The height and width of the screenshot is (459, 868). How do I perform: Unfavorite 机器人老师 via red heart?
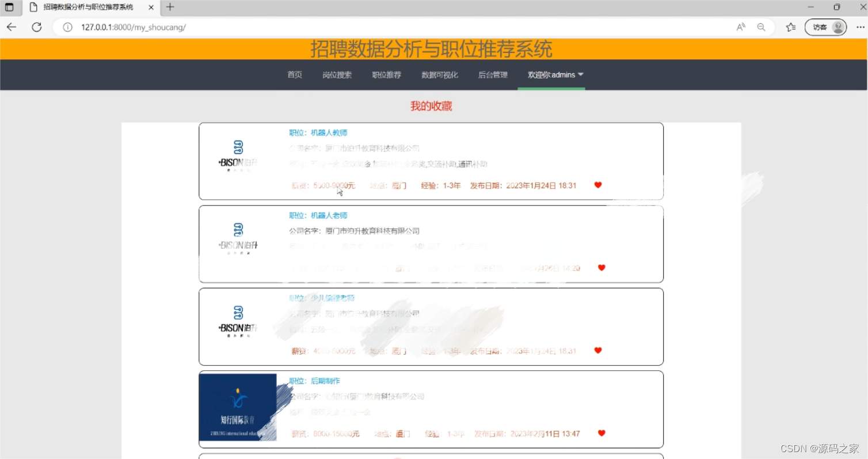(x=601, y=268)
